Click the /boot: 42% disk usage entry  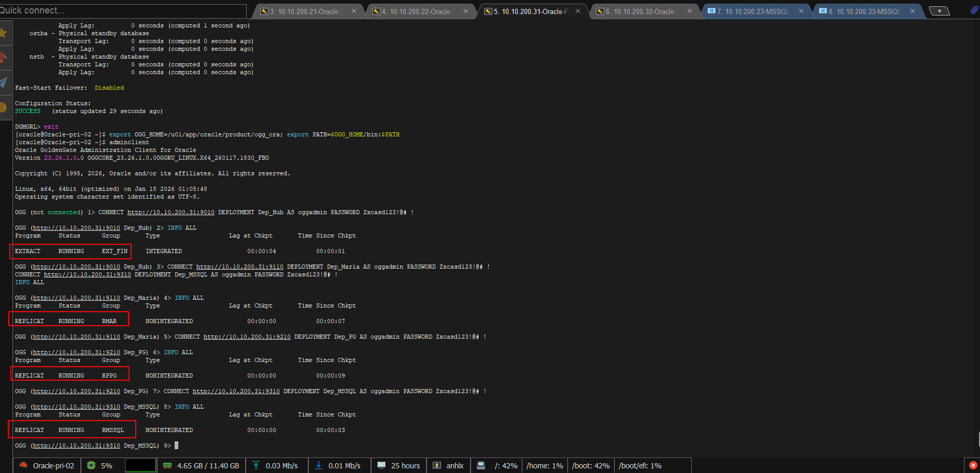click(x=591, y=466)
